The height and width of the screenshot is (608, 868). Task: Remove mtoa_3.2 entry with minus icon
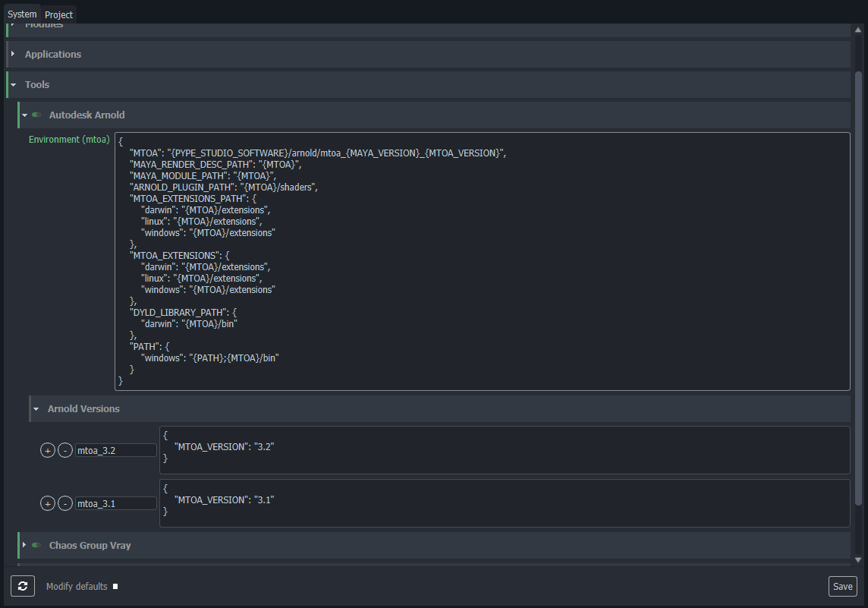coord(64,450)
